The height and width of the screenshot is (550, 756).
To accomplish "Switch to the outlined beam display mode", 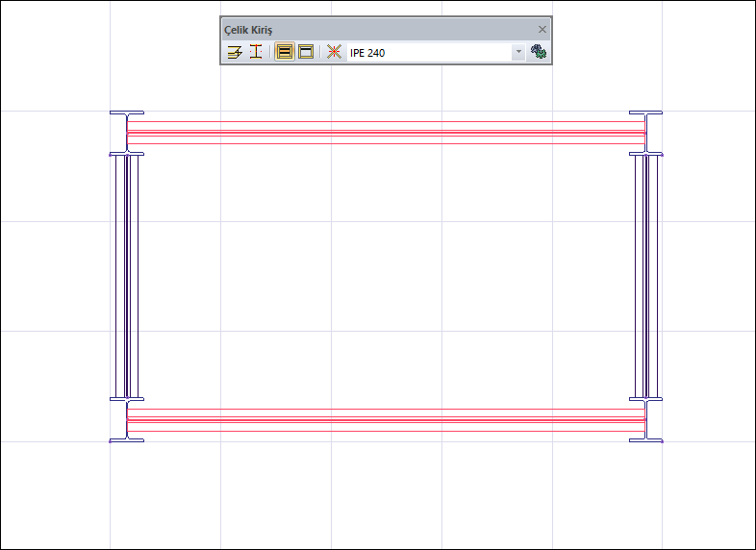I will point(306,52).
